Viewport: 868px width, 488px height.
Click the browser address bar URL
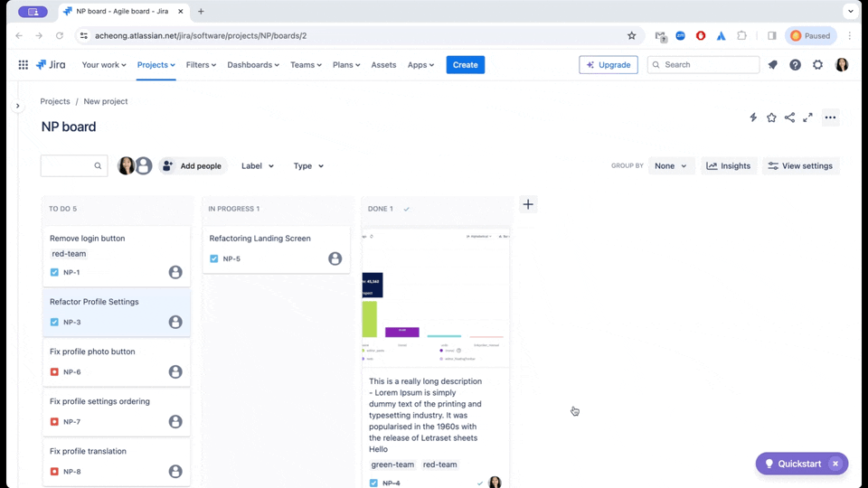click(201, 35)
